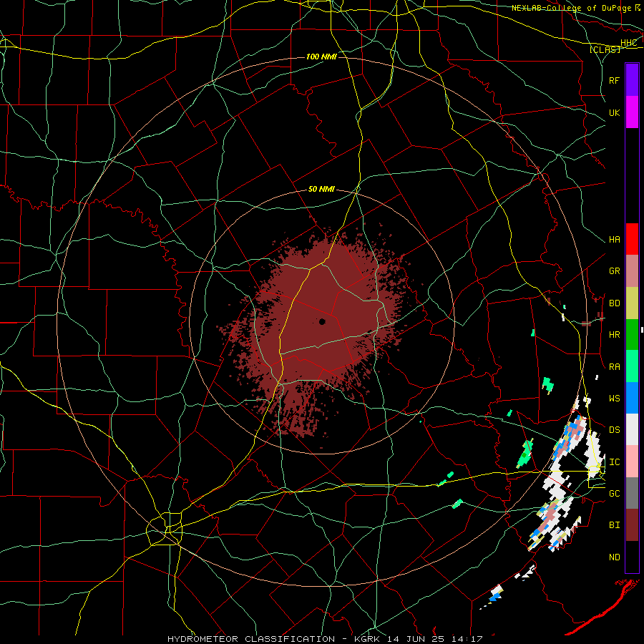Click the purple RF legend color swatch
This screenshot has height=644, width=644.
(x=632, y=80)
